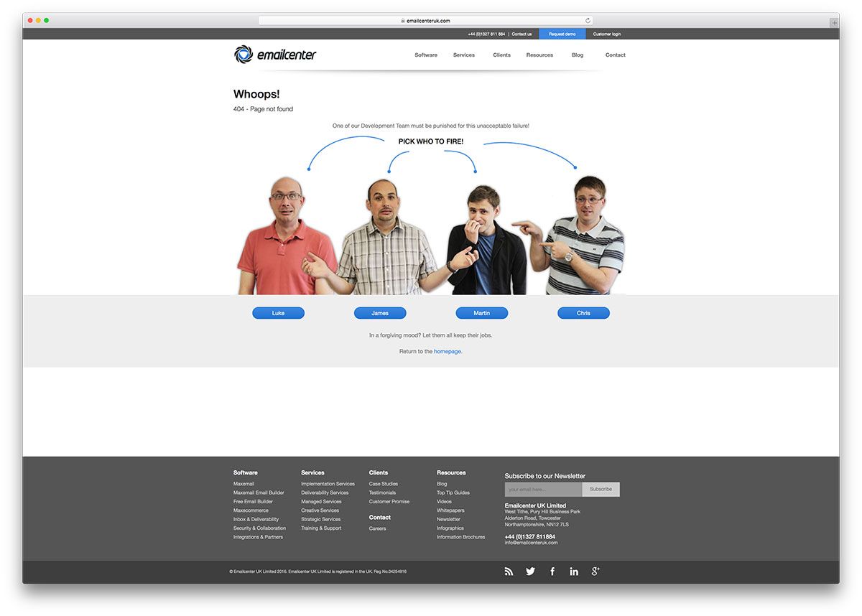Open Creative Services link

(320, 510)
